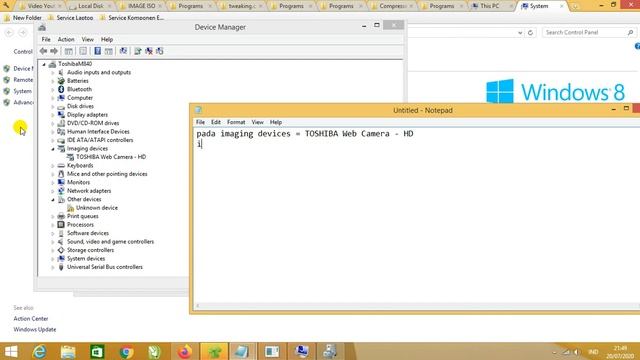Open the File menu in Notepad
This screenshot has width=640, height=360.
(200, 122)
